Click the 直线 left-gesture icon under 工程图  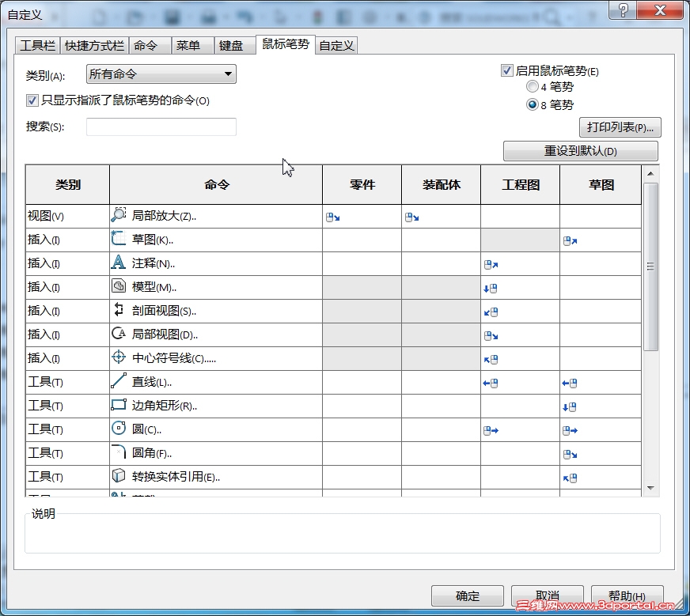click(x=491, y=384)
